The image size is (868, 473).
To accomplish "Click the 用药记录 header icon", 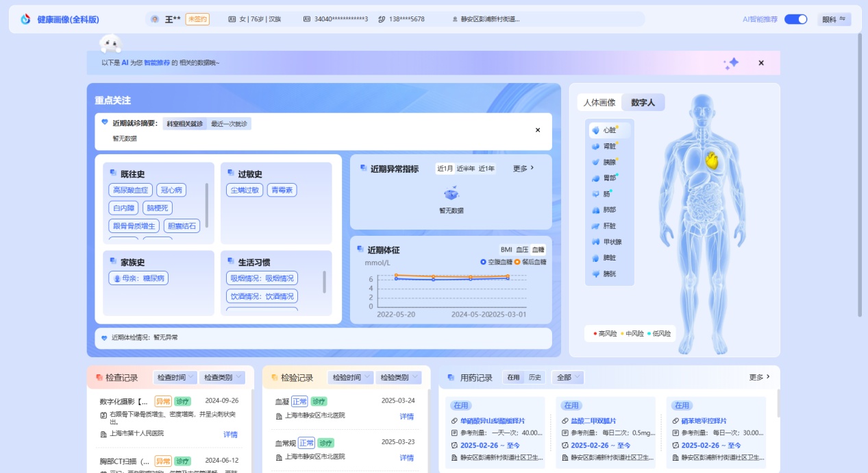I will [x=451, y=378].
